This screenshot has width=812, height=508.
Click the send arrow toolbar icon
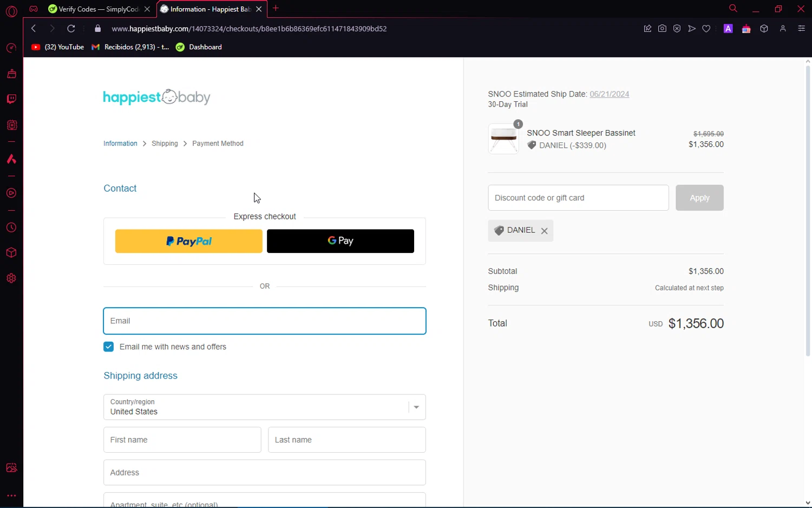692,29
